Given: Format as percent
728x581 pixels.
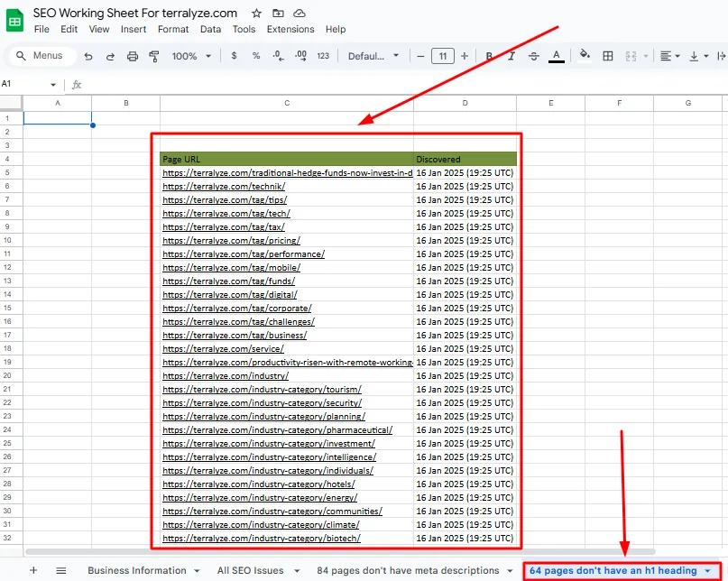Looking at the screenshot, I should coord(256,56).
